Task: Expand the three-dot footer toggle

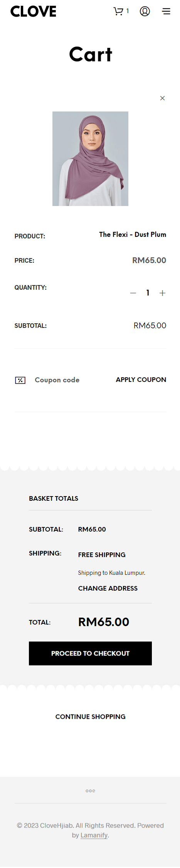Action: pyautogui.click(x=90, y=790)
